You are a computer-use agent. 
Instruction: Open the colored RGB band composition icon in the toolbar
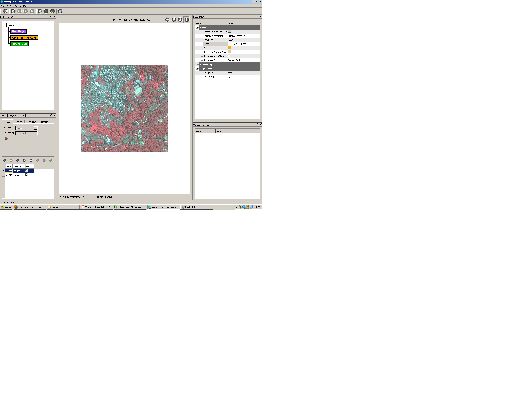coord(52,11)
